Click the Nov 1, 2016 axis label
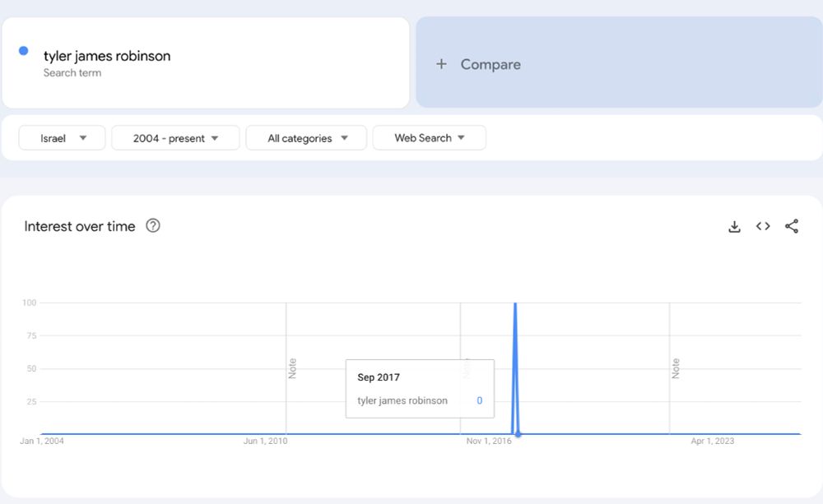823x504 pixels. [x=490, y=441]
